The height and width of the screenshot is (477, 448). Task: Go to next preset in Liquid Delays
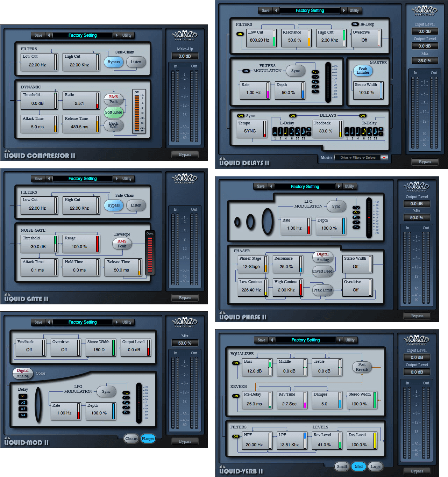point(344,10)
